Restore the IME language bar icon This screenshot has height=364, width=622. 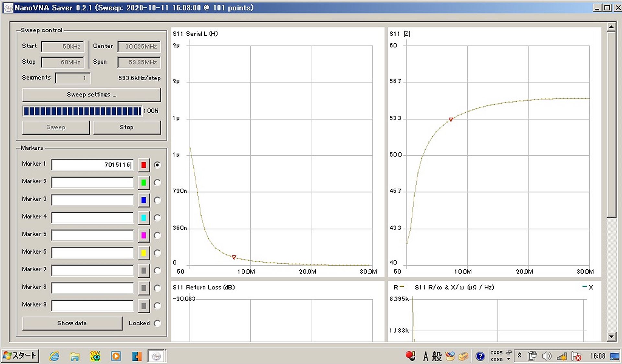(x=509, y=353)
